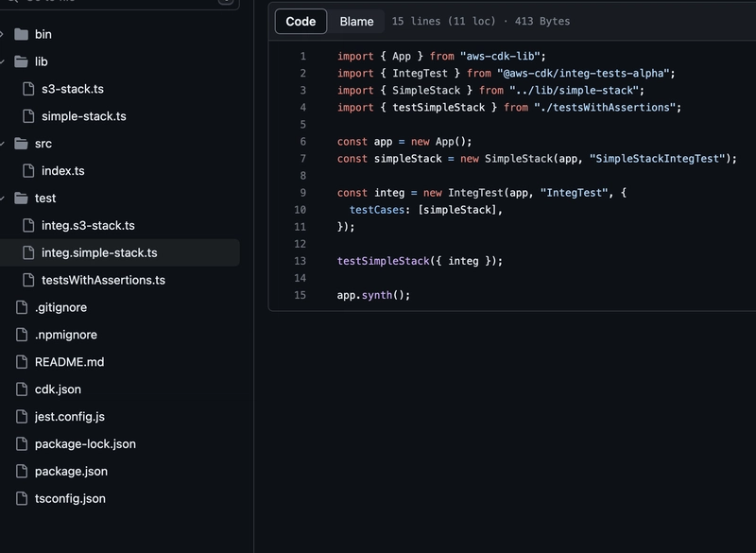756x553 pixels.
Task: Collapse the src folder chevron
Action: pos(2,144)
